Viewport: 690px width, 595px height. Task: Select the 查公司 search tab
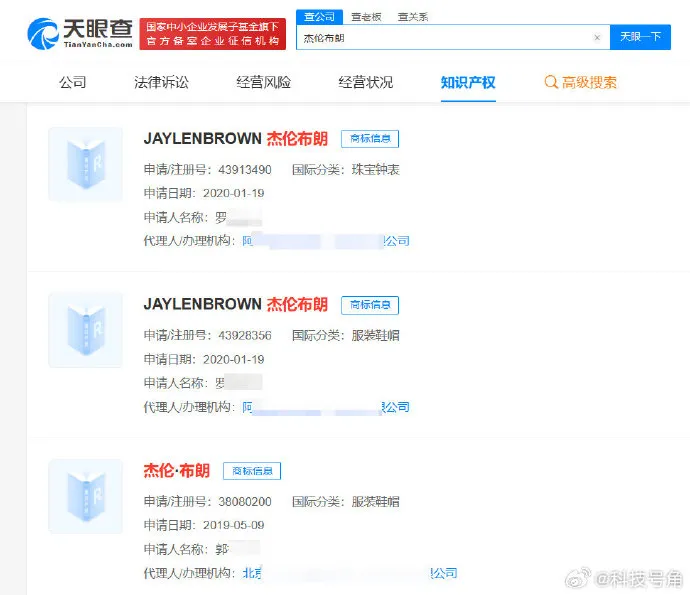pos(319,17)
